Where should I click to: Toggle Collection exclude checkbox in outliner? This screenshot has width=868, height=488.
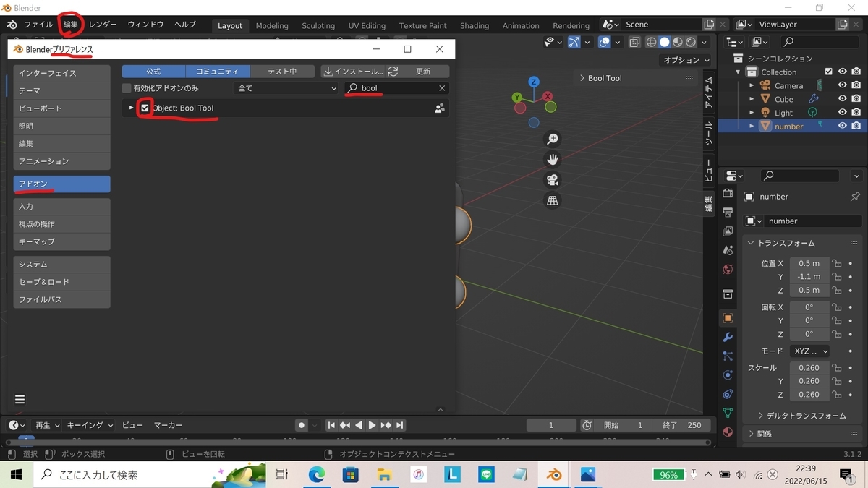[830, 72]
